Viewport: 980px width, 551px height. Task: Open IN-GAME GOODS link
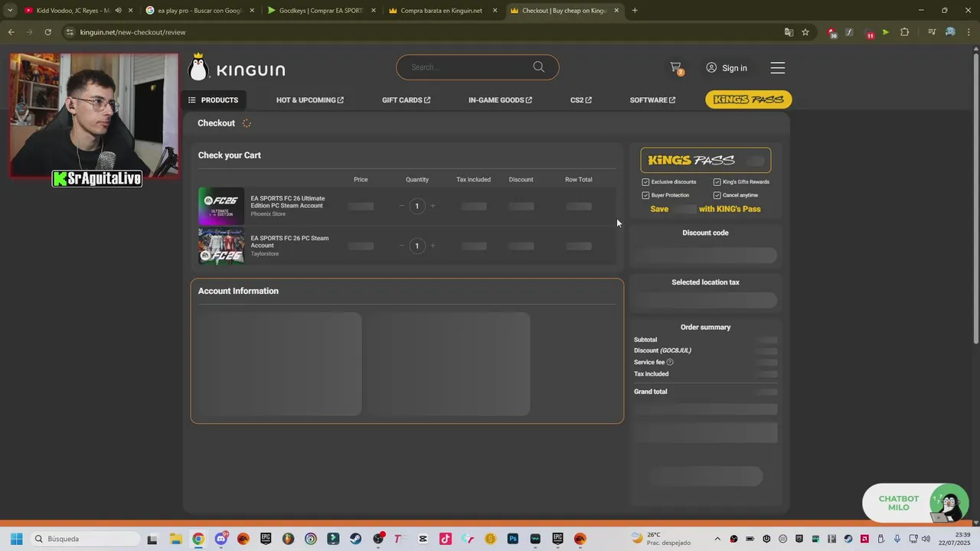click(500, 100)
